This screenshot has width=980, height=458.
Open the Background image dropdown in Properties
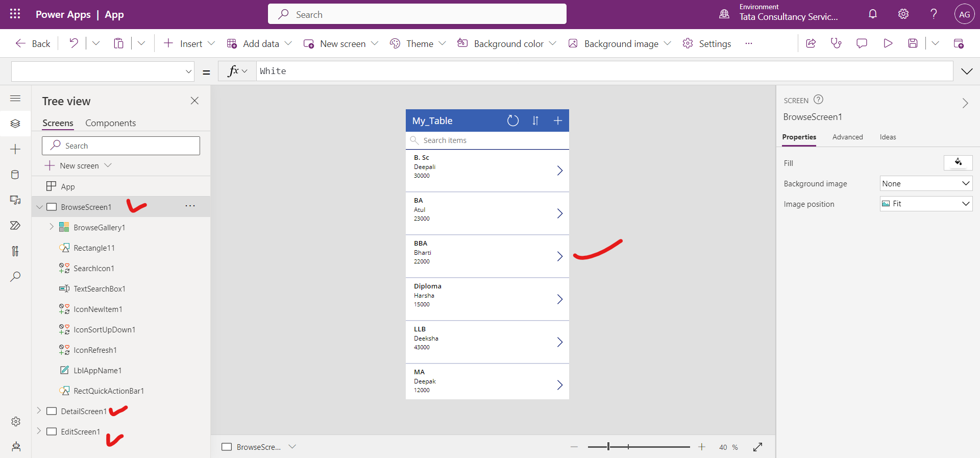pos(926,183)
